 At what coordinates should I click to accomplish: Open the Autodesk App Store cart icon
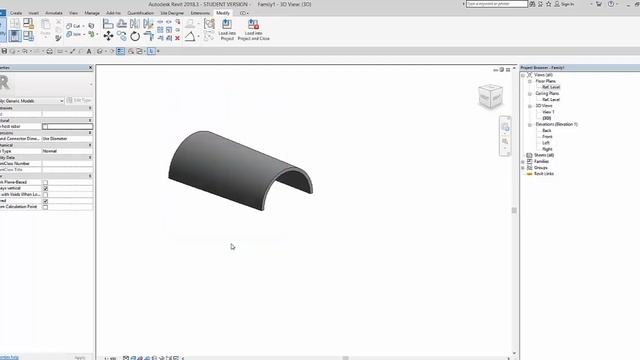[599, 4]
